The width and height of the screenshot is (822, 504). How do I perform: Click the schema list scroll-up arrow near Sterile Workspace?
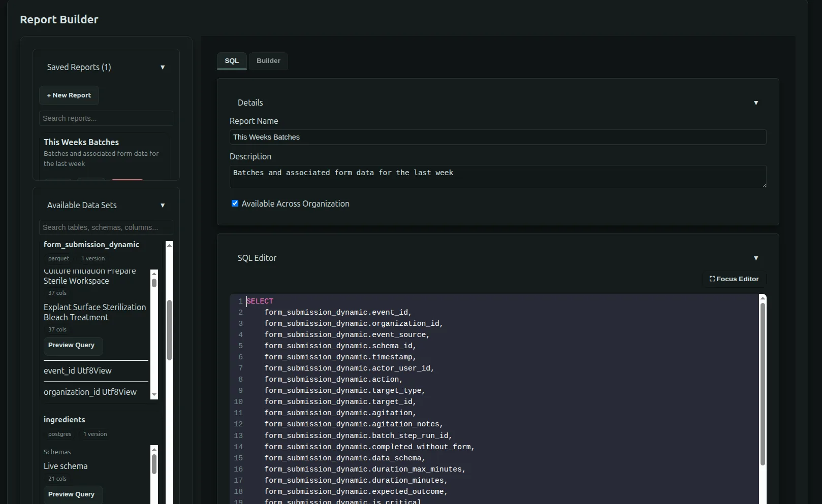click(154, 274)
